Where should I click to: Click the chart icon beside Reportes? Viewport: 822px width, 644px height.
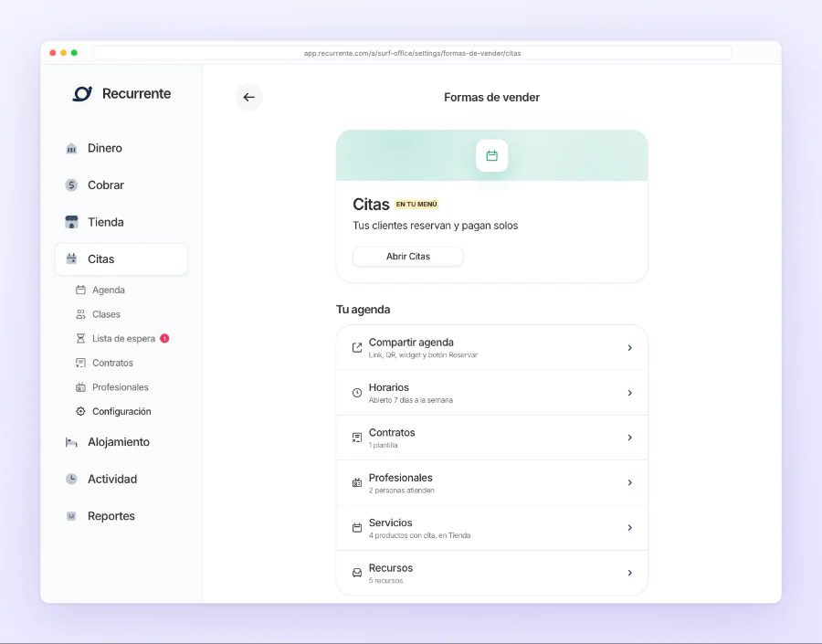pos(71,516)
